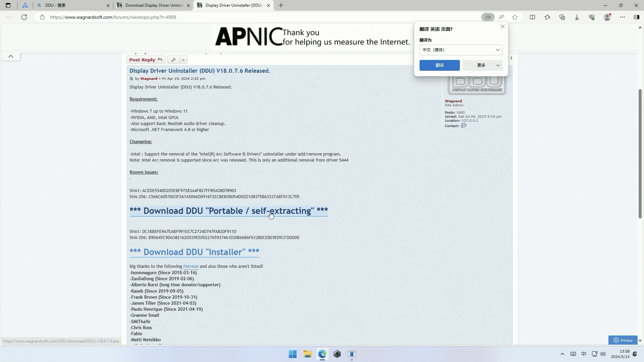Open the Collections toolbar icon
Image resolution: width=644 pixels, height=362 pixels.
pos(562,17)
